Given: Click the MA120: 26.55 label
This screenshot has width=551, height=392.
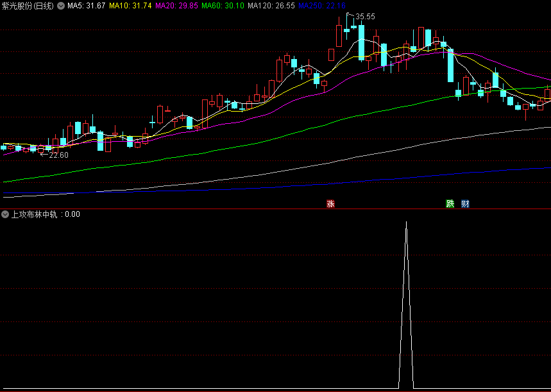Looking at the screenshot, I should [271, 6].
